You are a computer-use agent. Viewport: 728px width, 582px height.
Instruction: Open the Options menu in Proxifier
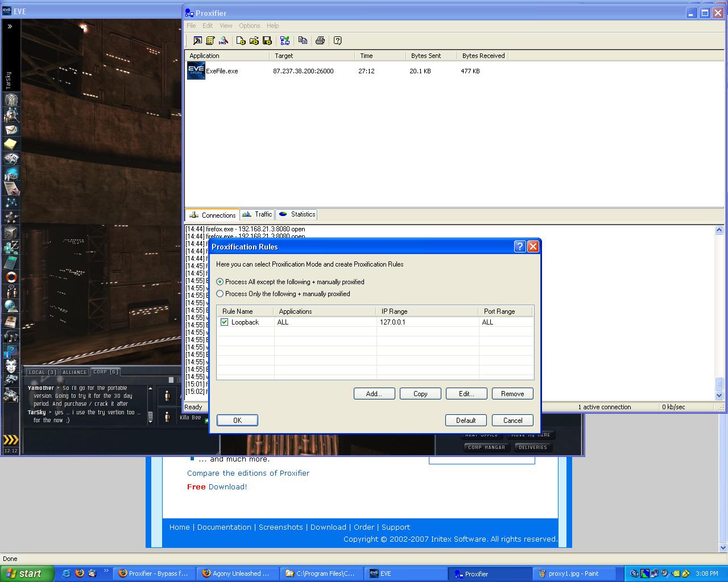click(249, 26)
